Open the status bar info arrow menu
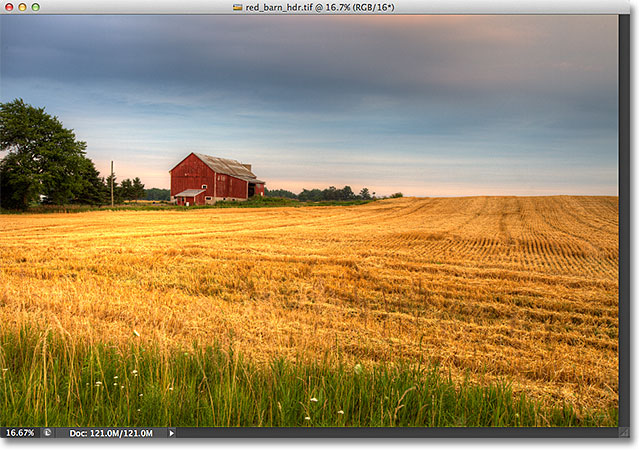The width and height of the screenshot is (639, 450). [172, 433]
